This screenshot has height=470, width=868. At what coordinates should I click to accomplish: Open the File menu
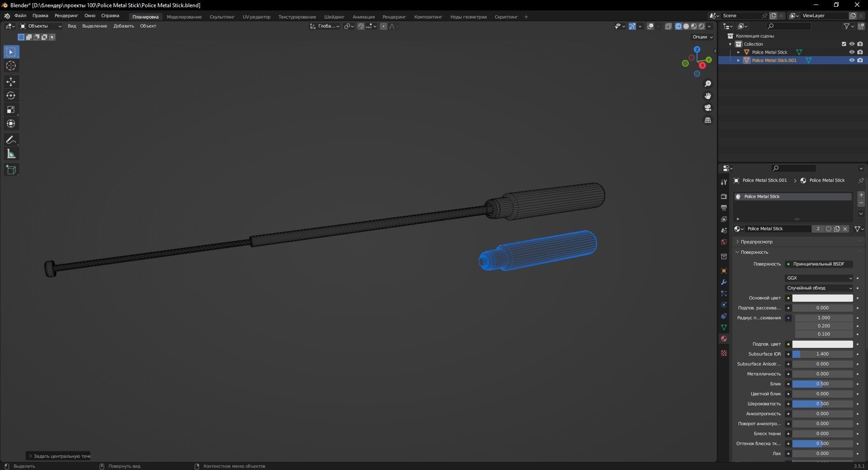pyautogui.click(x=20, y=15)
